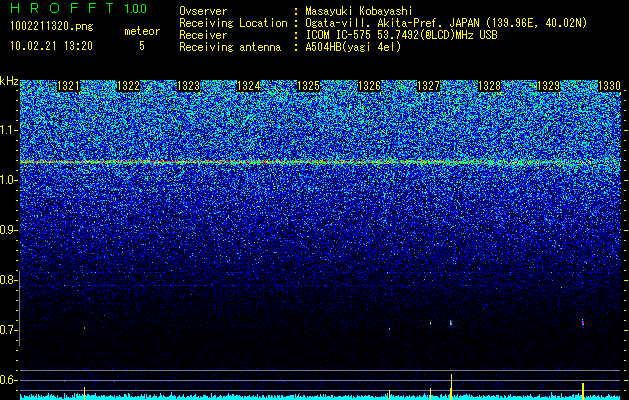
Task: Select the observer name Masayuki Kobayashi
Action: pyautogui.click(x=359, y=11)
